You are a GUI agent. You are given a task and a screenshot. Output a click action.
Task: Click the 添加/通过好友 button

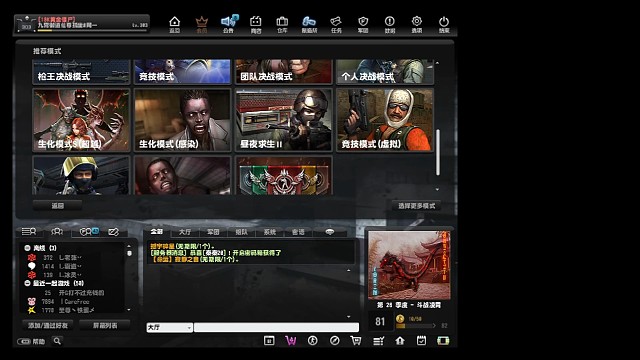[48, 325]
